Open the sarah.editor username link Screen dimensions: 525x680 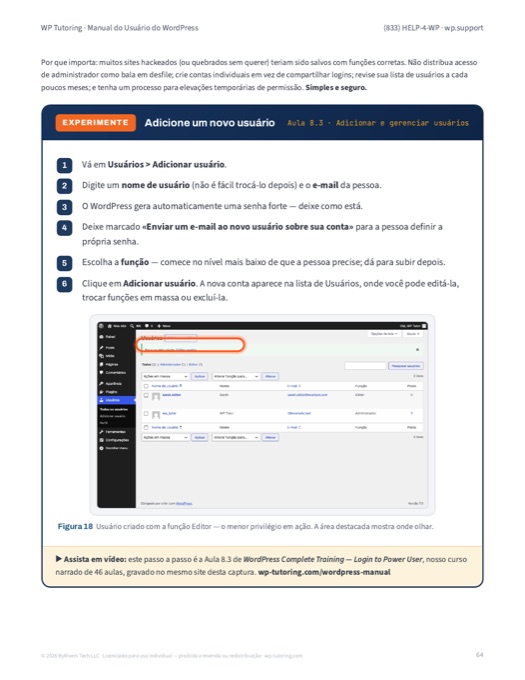pos(171,395)
